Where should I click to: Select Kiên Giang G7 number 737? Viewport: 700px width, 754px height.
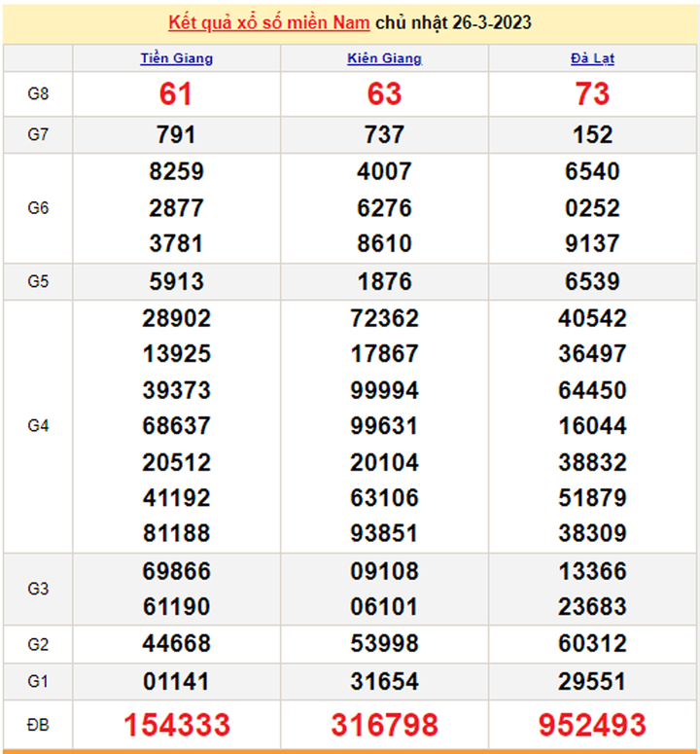[384, 135]
